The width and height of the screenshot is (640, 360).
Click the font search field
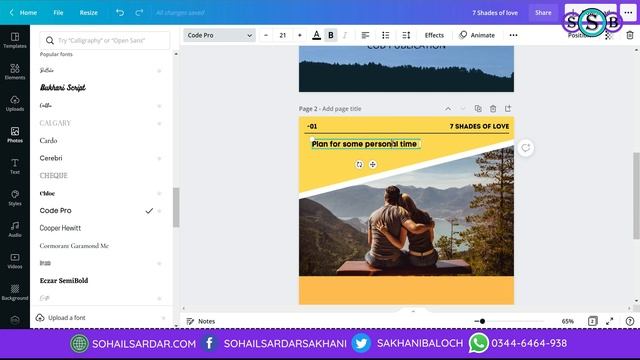[x=105, y=40]
